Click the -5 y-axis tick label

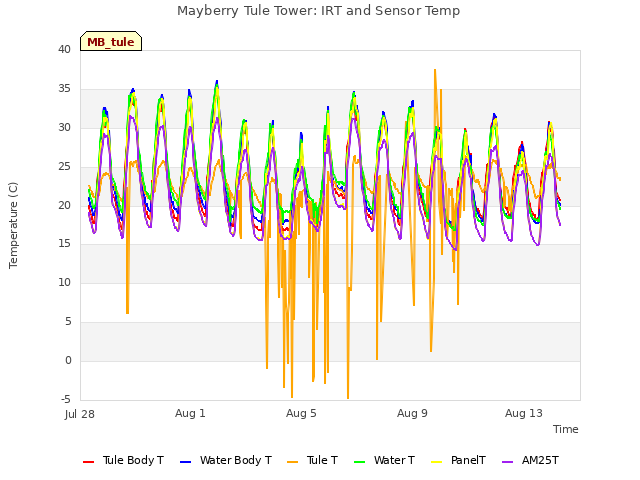pyautogui.click(x=66, y=399)
